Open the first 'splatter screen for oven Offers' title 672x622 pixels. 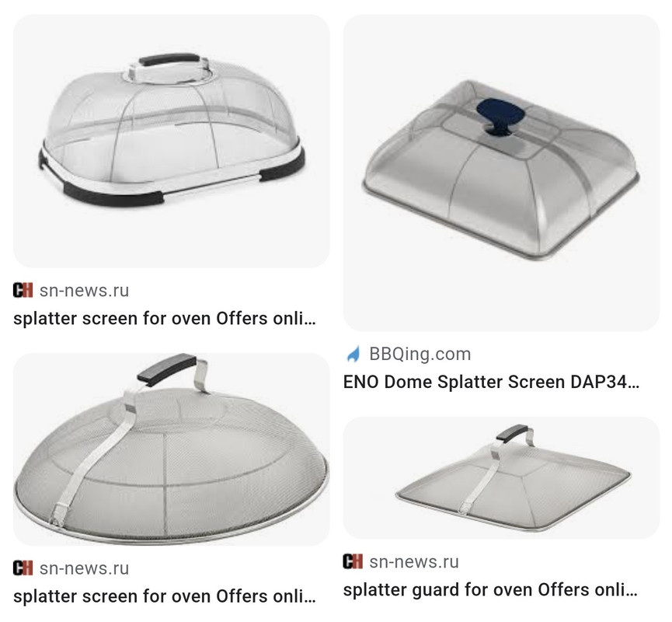tap(165, 318)
